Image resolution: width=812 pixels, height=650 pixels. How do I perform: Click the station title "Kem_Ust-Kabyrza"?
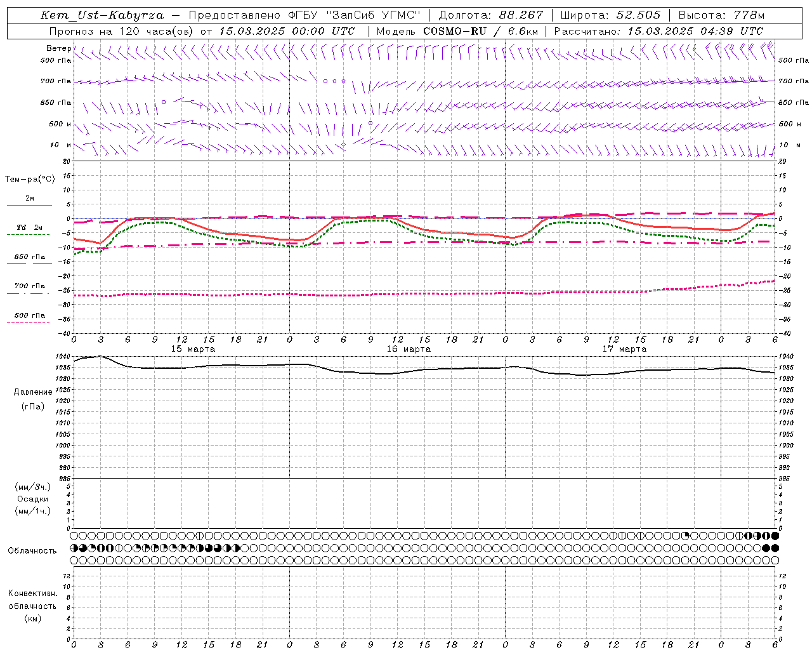point(102,15)
